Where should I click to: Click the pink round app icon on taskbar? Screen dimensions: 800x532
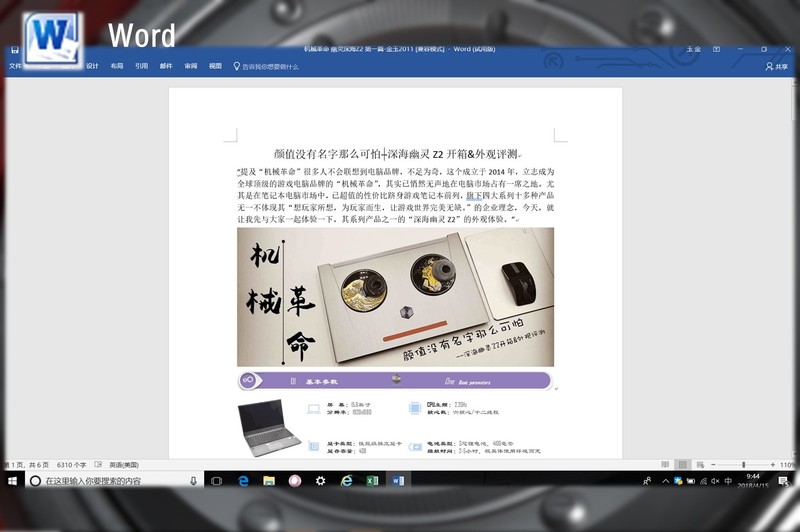pyautogui.click(x=294, y=480)
